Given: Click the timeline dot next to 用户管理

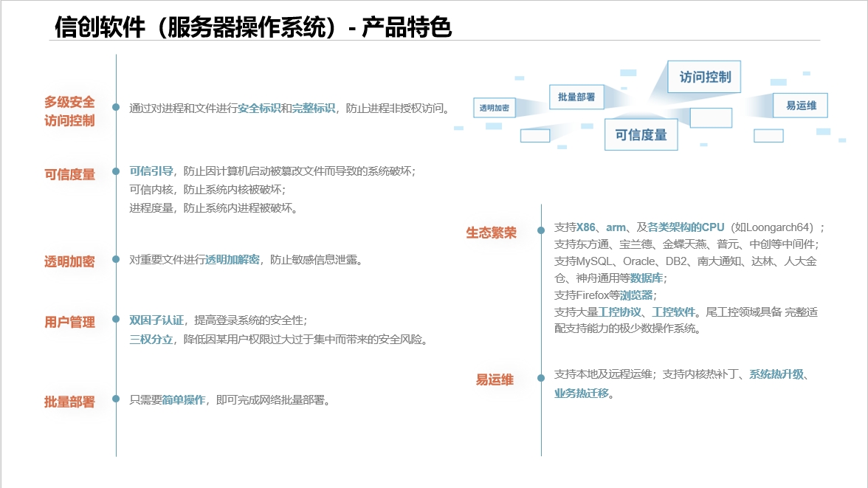Looking at the screenshot, I should tap(116, 320).
